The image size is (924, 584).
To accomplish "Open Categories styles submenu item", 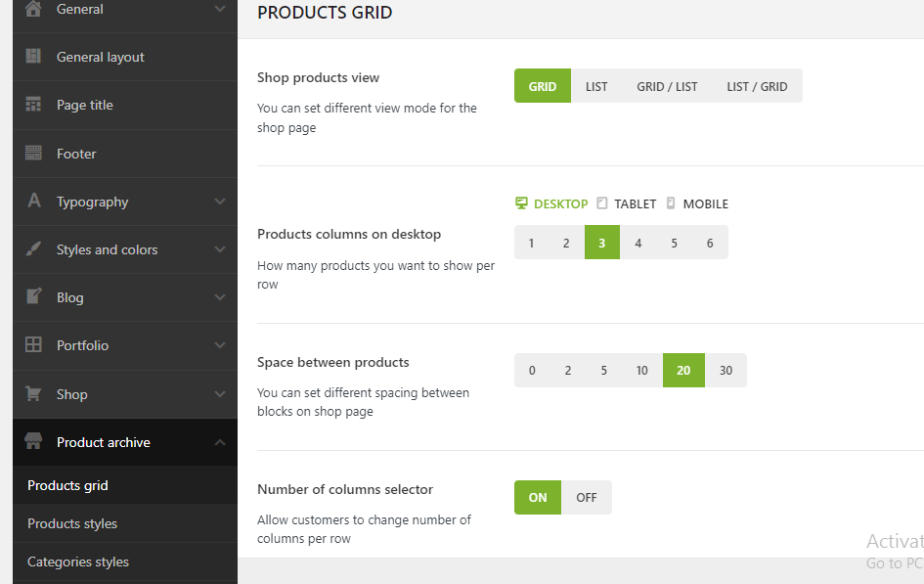I will 78,562.
